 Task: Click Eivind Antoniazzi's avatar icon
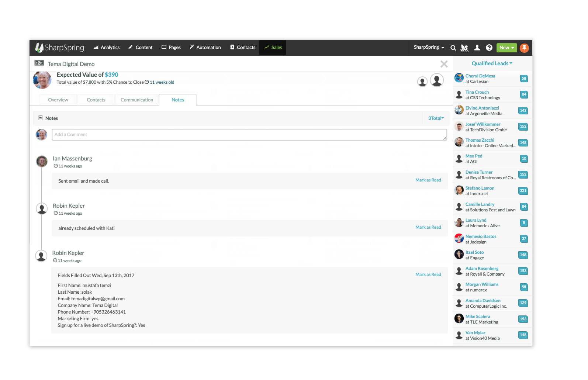coord(459,110)
